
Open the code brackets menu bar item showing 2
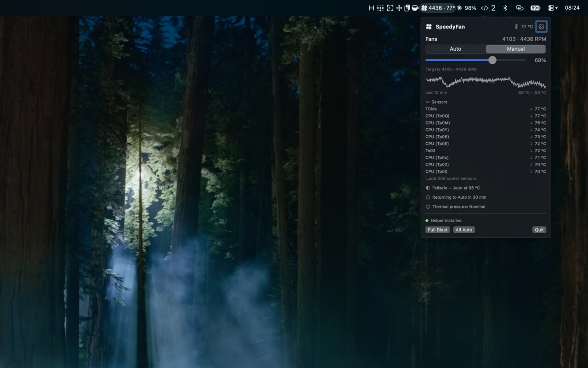click(x=488, y=8)
